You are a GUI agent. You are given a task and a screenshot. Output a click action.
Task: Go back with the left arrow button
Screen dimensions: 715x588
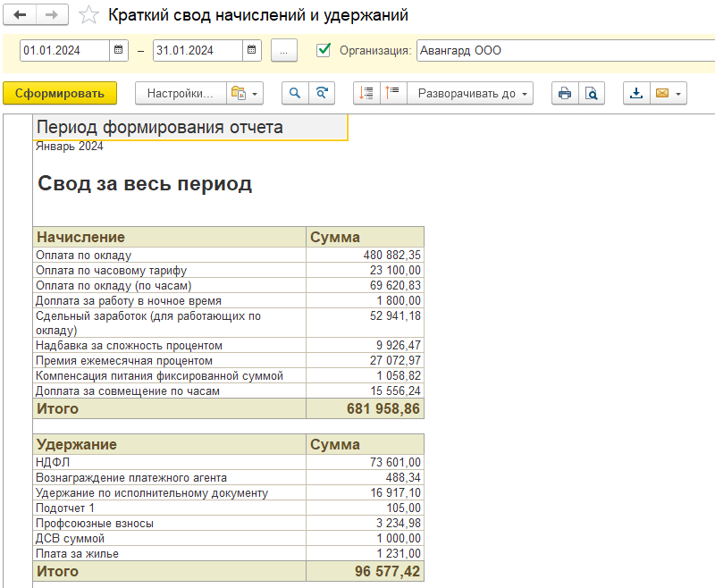20,15
